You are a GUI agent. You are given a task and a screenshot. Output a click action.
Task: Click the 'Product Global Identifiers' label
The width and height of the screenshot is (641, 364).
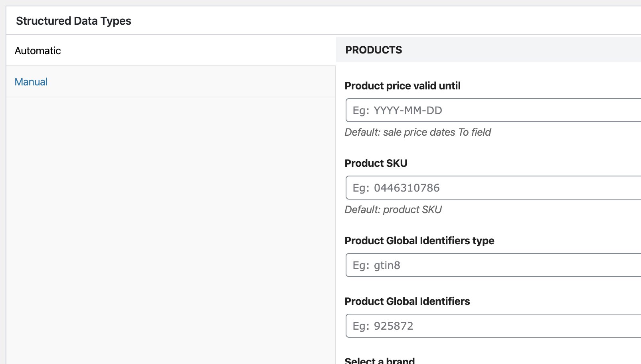[x=407, y=301]
